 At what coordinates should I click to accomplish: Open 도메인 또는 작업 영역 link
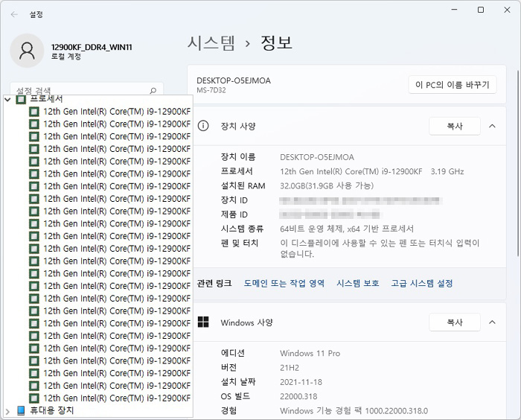(284, 283)
